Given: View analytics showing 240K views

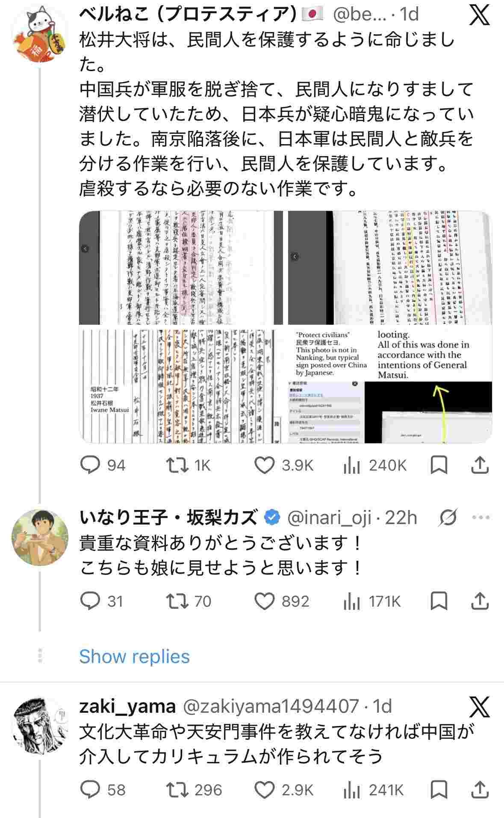Looking at the screenshot, I should (375, 465).
